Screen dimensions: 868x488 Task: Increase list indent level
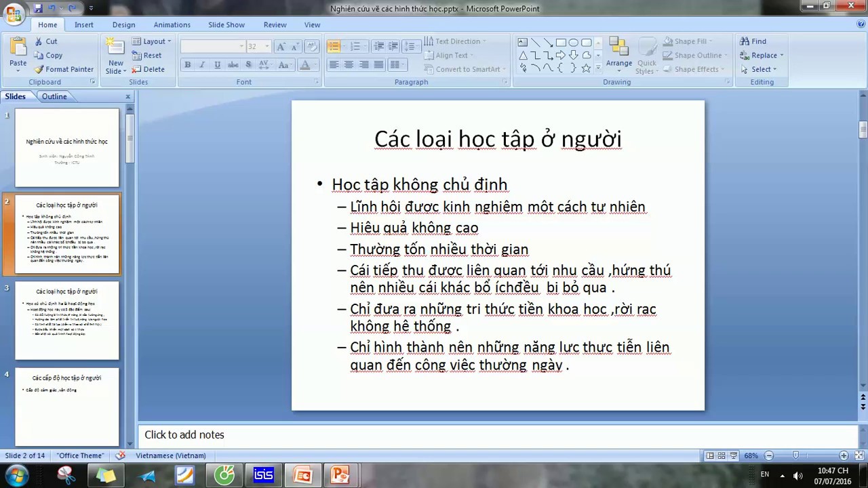(393, 46)
